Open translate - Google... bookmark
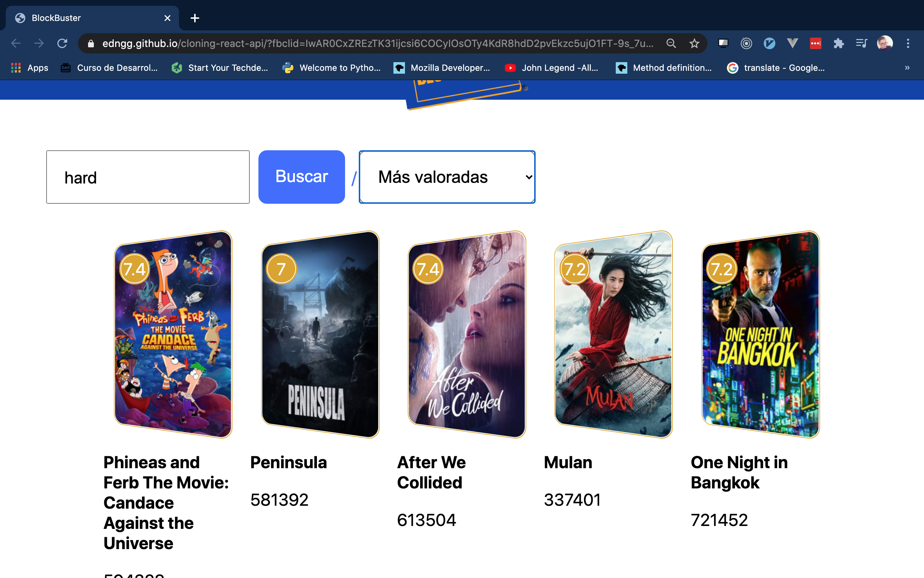 (776, 68)
